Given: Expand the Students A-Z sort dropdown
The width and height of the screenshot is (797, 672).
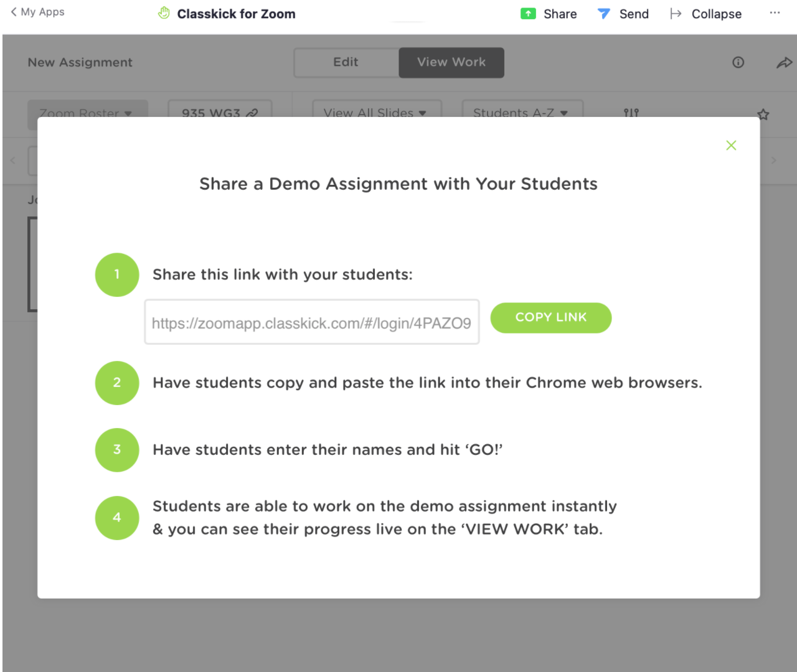Looking at the screenshot, I should coord(522,112).
